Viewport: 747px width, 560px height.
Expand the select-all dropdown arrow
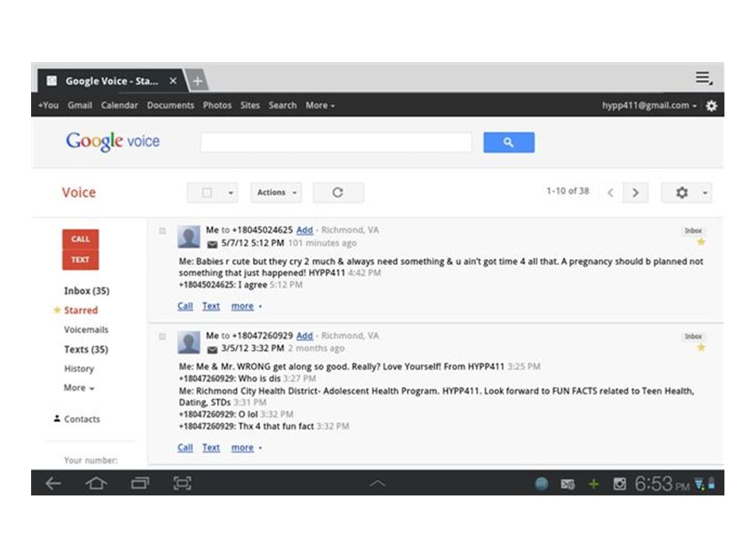click(x=230, y=193)
